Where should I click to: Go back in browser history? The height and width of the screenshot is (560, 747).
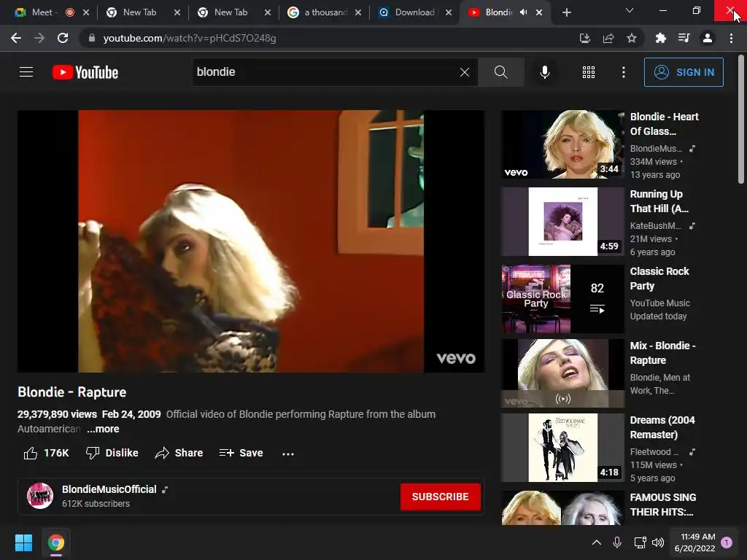point(16,38)
